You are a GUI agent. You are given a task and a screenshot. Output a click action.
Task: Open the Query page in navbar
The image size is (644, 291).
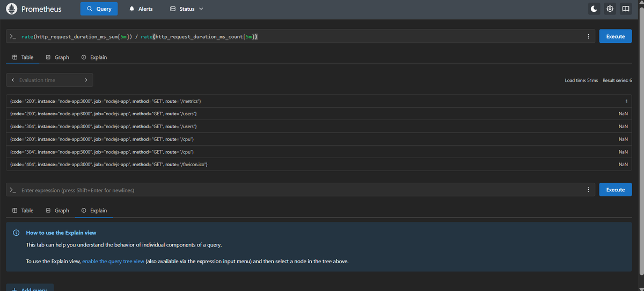(99, 9)
